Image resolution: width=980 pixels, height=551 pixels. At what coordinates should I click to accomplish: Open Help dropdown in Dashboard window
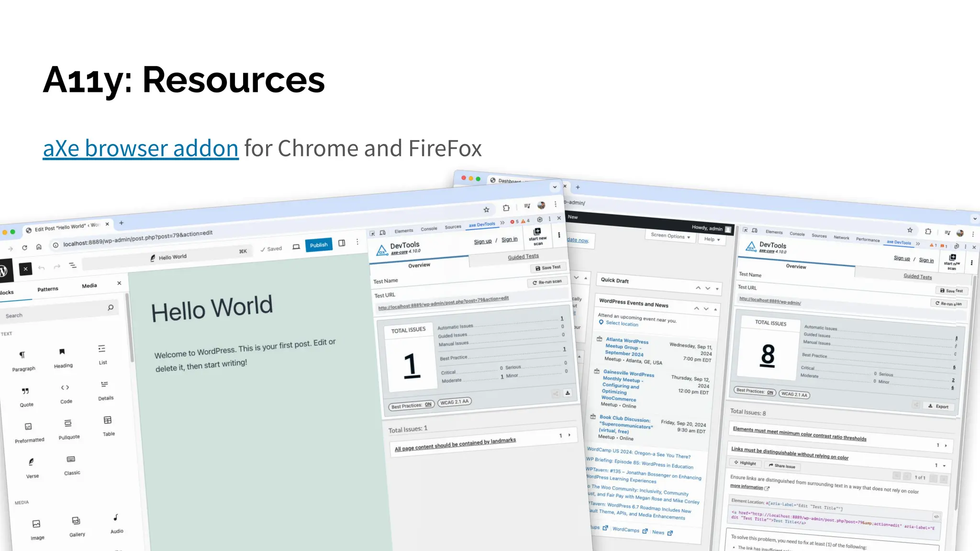712,239
